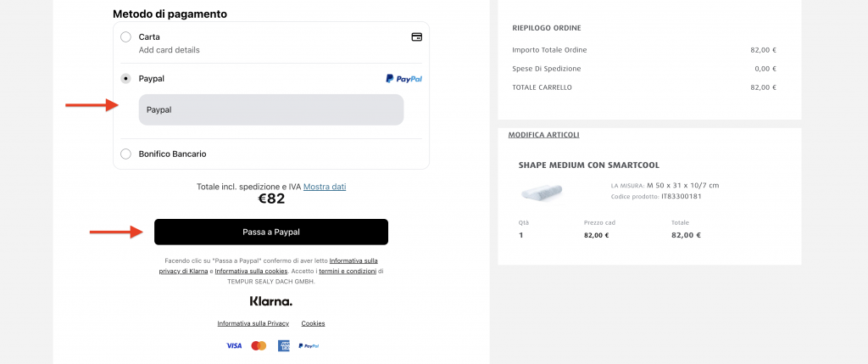Click the Add card details text
The image size is (868, 364).
[169, 50]
